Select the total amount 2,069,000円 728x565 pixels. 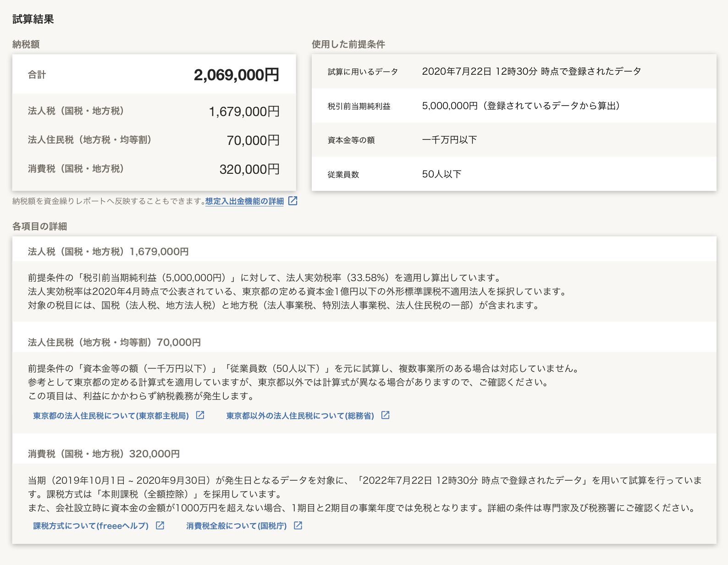(237, 75)
